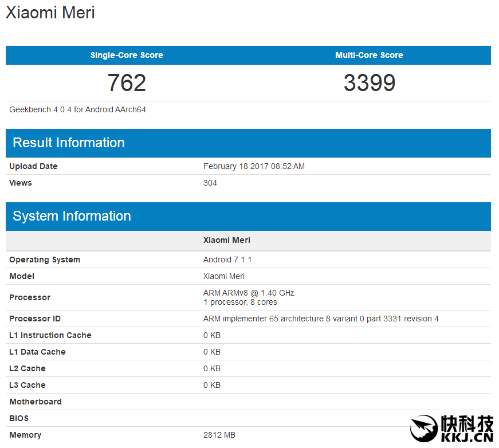Click the ARM ARMv8 1.40 GHz processor value
This screenshot has height=448, width=499.
(x=249, y=293)
